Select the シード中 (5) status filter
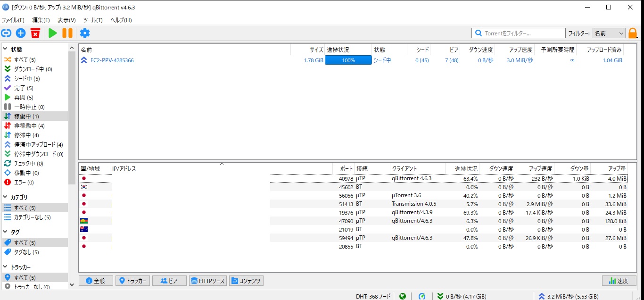This screenshot has height=300, width=644. pyautogui.click(x=26, y=79)
